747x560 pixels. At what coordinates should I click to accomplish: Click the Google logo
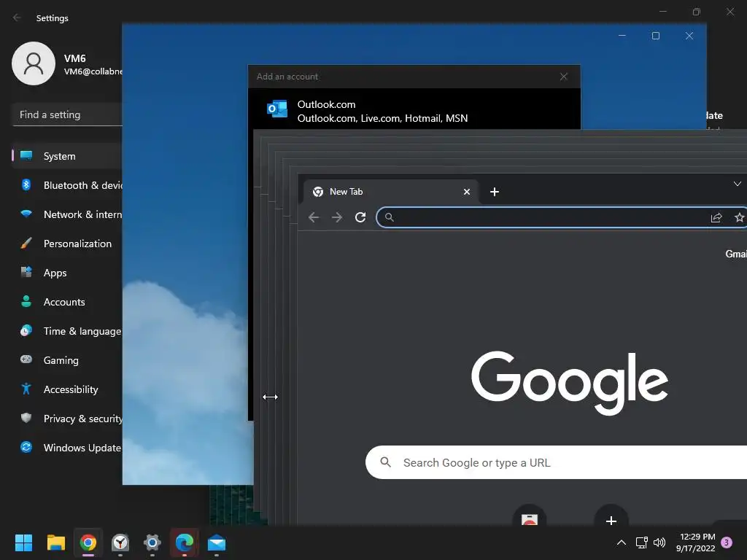click(x=570, y=383)
